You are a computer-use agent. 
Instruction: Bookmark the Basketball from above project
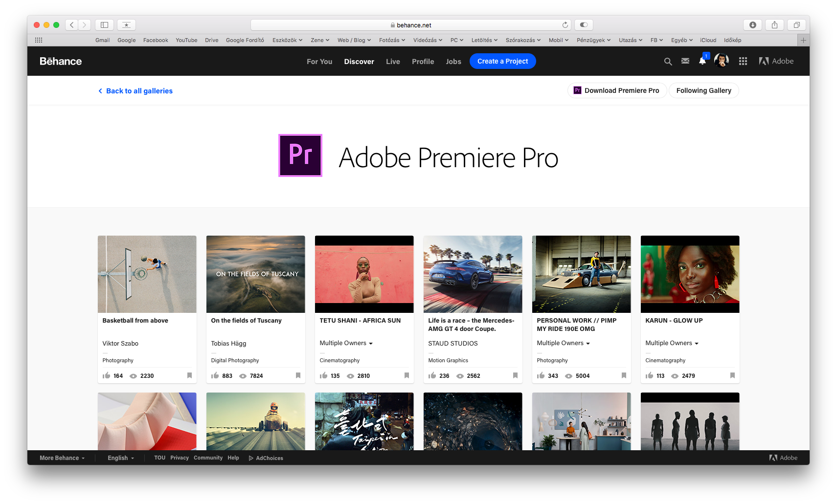click(189, 375)
